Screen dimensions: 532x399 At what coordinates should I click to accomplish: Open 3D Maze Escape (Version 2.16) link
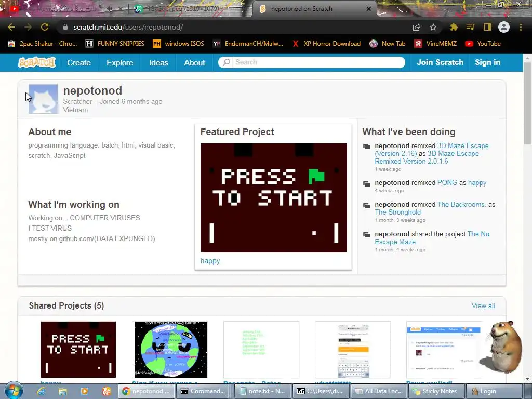(432, 150)
